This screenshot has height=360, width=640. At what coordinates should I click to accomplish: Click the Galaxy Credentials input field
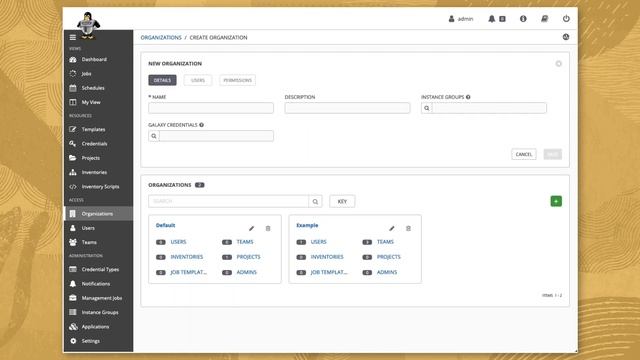(x=216, y=136)
